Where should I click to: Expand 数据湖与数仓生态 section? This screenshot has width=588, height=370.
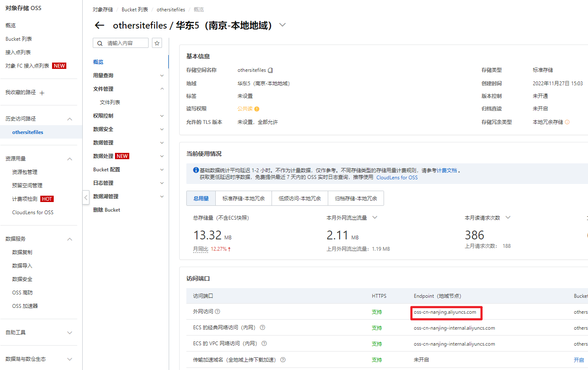pyautogui.click(x=70, y=359)
